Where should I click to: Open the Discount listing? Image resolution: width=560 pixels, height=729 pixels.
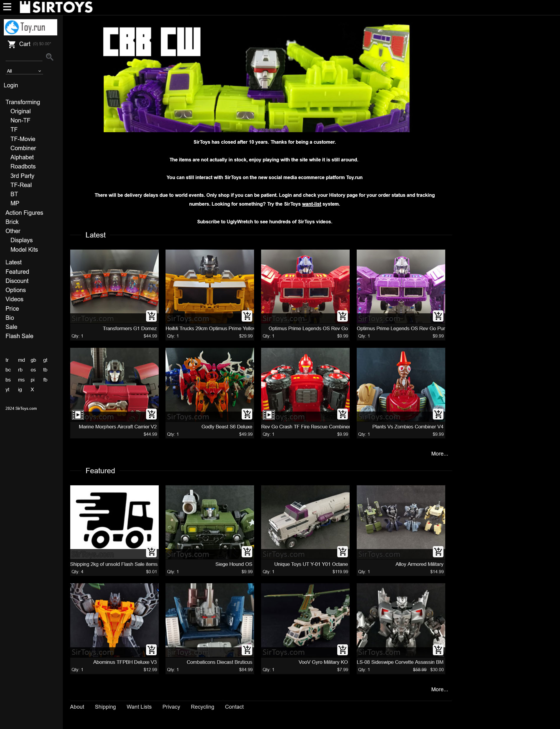(17, 281)
